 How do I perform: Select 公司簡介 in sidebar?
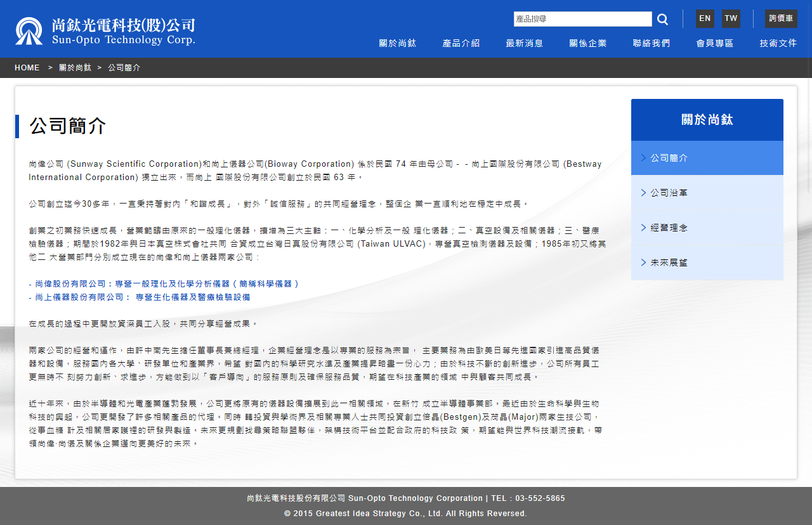[x=707, y=158]
